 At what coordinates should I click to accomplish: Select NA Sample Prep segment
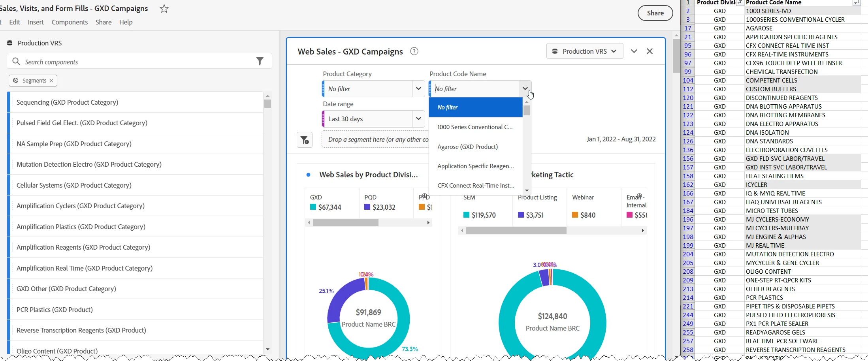(136, 144)
